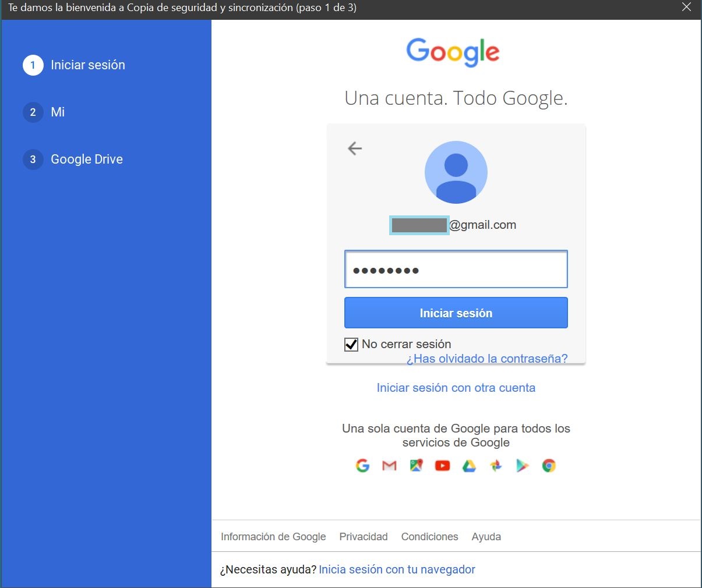Image resolution: width=702 pixels, height=588 pixels.
Task: Open '¿Has olvidado la contraseña?' link
Action: click(487, 359)
